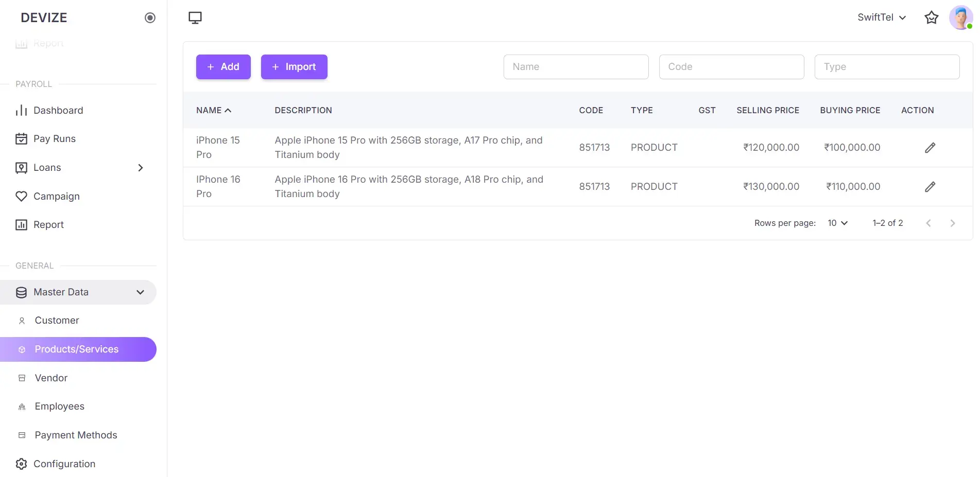Viewport: 980px width, 477px height.
Task: Click the GST column header
Action: [707, 110]
